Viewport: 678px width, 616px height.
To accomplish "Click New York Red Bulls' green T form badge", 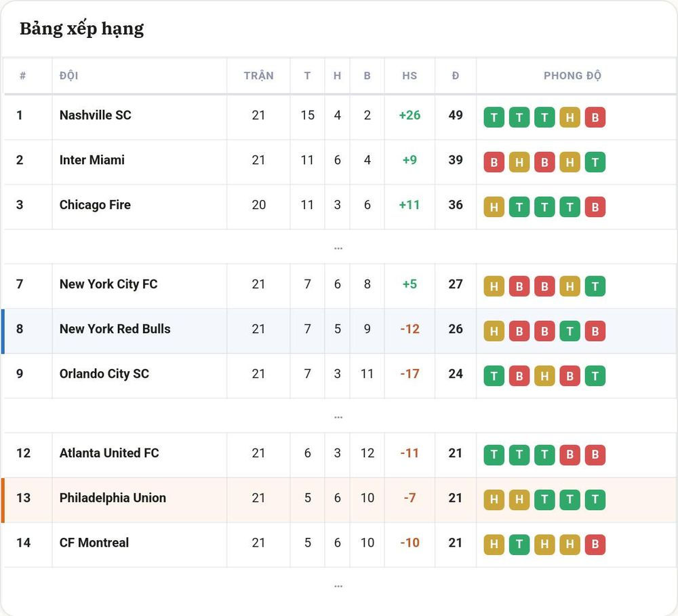I will point(570,331).
